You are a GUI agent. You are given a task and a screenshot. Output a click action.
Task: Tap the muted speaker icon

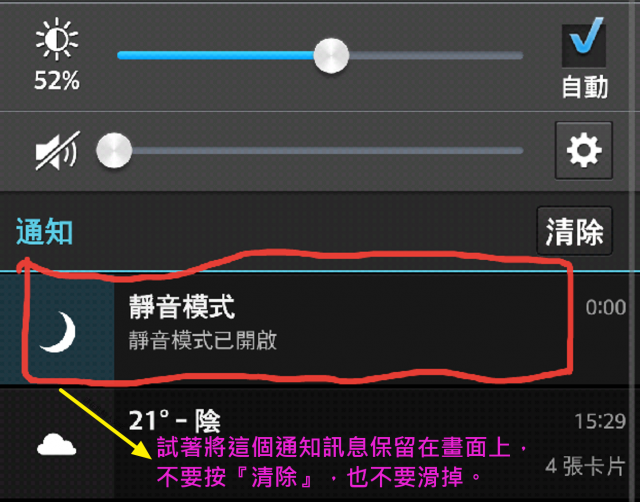tap(57, 151)
